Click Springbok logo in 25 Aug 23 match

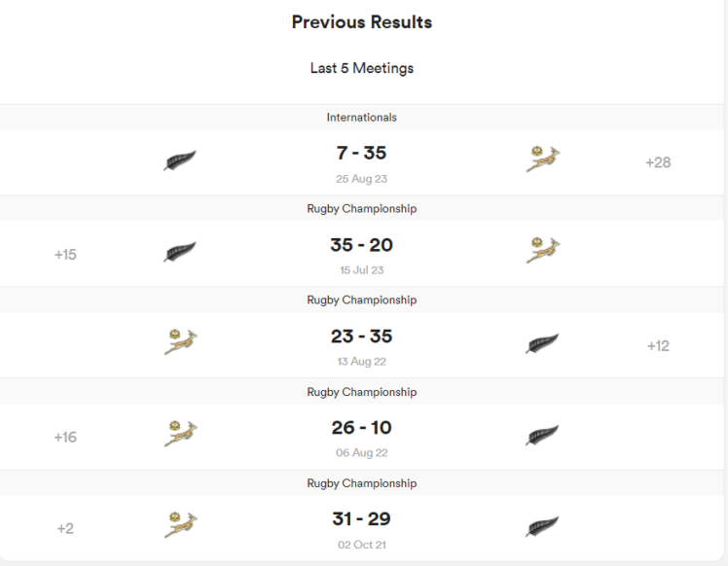tap(542, 159)
